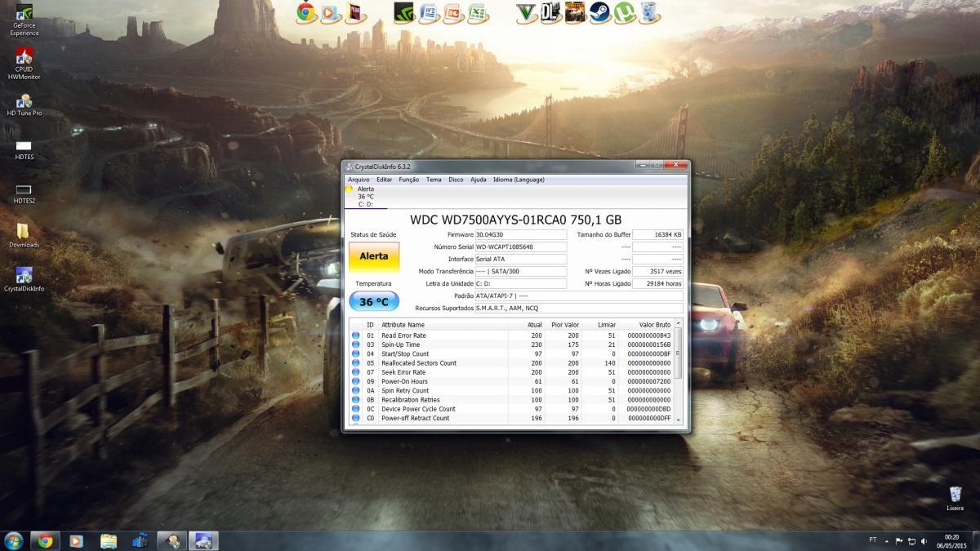980x551 pixels.
Task: Open Chrome from the taskbar
Action: 45,540
